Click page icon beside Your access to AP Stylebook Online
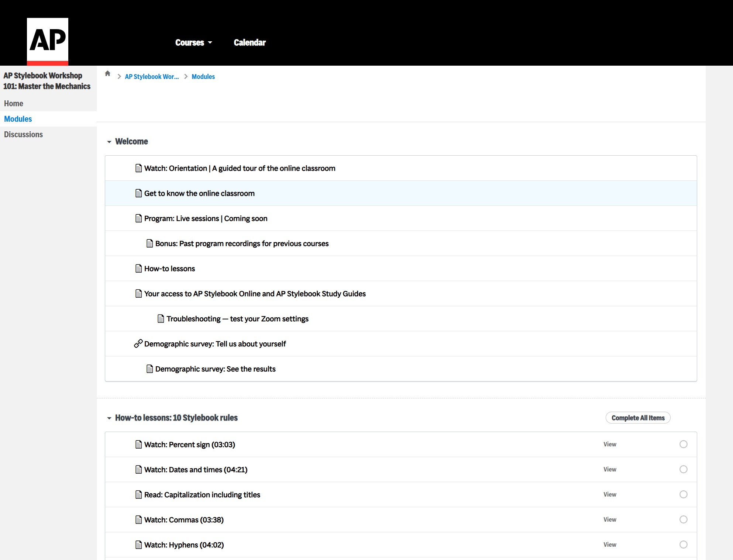The height and width of the screenshot is (560, 733). click(139, 294)
